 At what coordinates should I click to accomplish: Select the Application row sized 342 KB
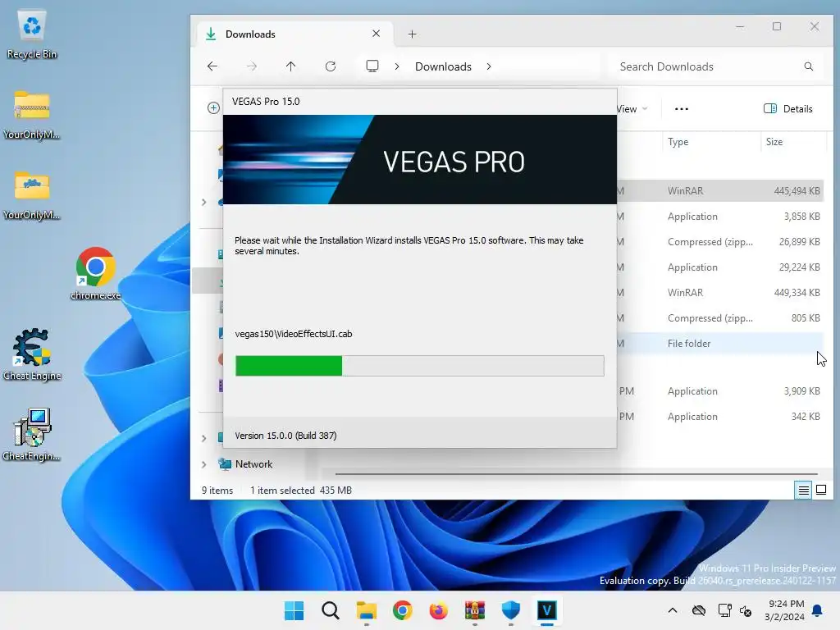720,416
